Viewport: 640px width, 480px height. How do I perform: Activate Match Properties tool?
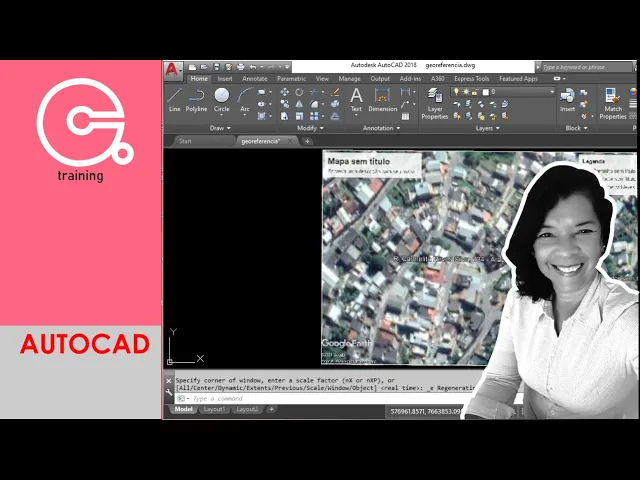pyautogui.click(x=613, y=104)
